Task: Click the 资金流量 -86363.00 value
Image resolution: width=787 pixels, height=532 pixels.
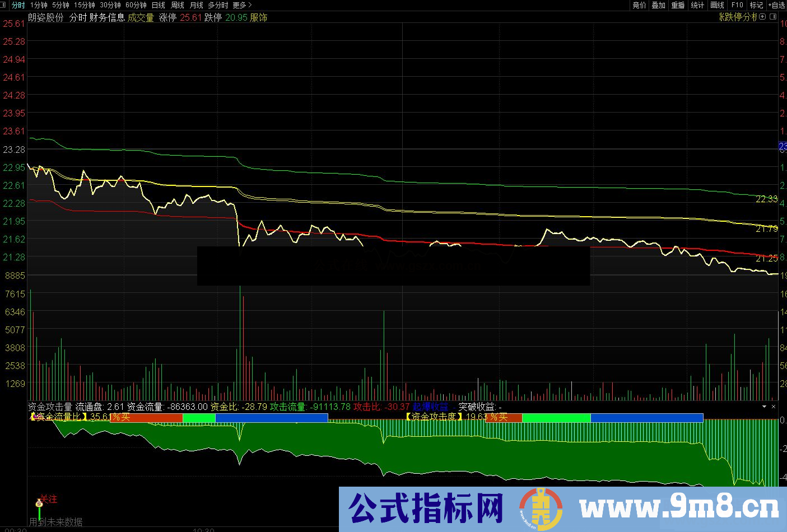Action: (x=167, y=407)
